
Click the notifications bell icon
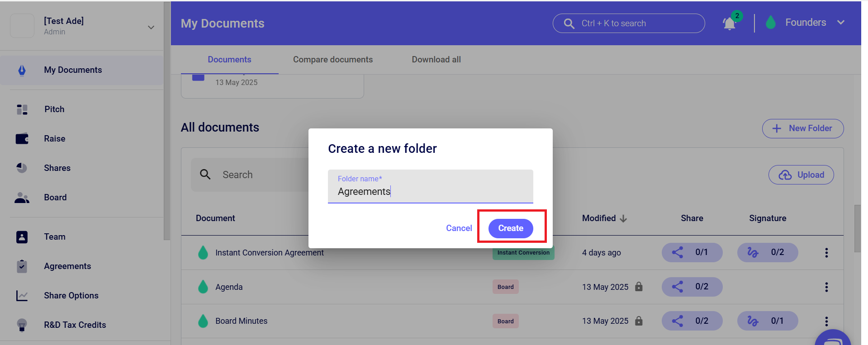coord(729,24)
